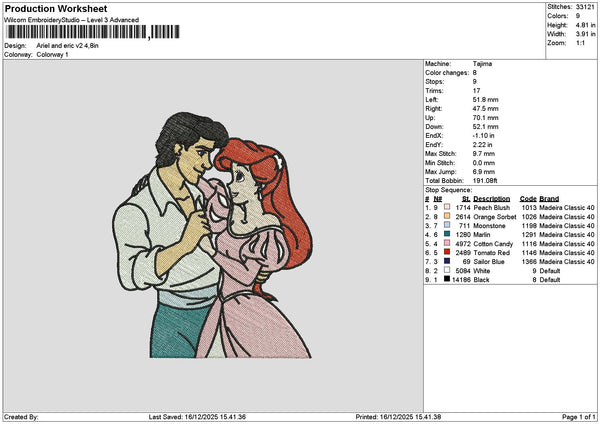Click the Cotton Candy pink swatch
Screen dimensions: 600x424
tap(447, 243)
